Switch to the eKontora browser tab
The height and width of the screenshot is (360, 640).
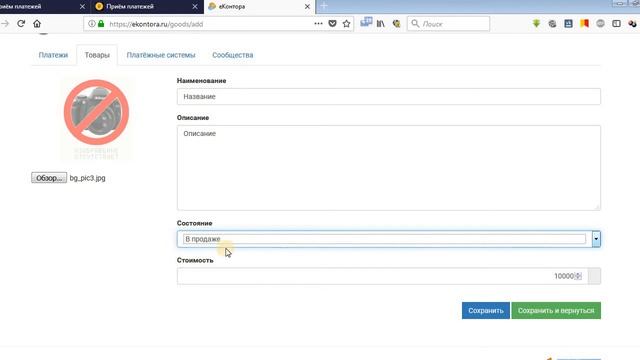[260, 7]
